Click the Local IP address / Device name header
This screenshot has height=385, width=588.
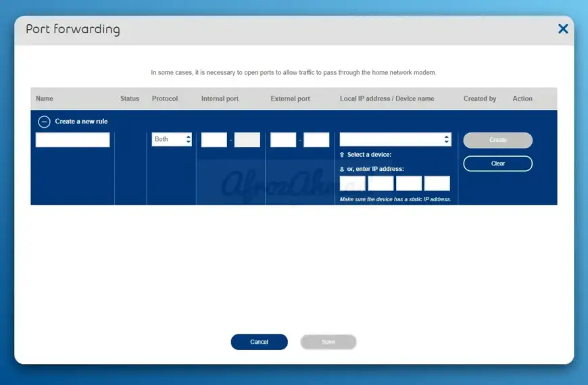pos(387,99)
